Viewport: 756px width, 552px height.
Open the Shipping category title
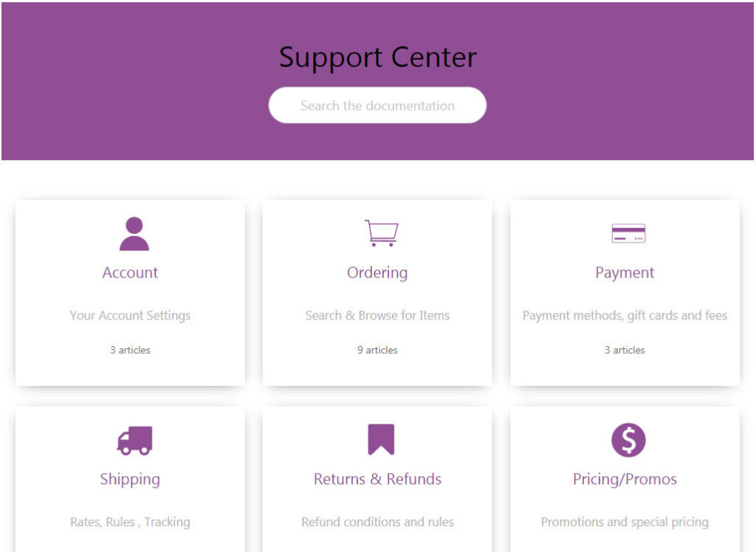tap(130, 479)
